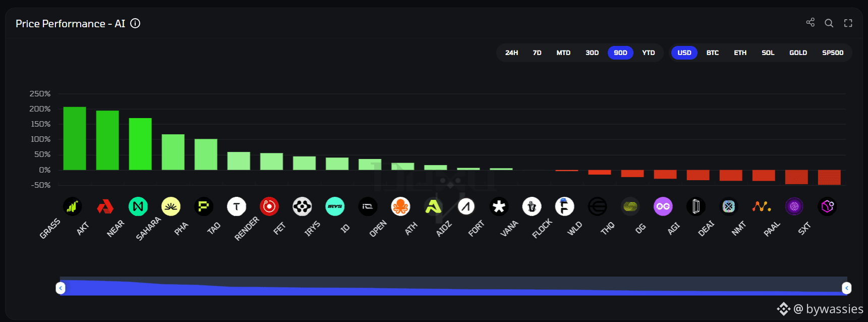Denominate prices in SOL

(768, 52)
